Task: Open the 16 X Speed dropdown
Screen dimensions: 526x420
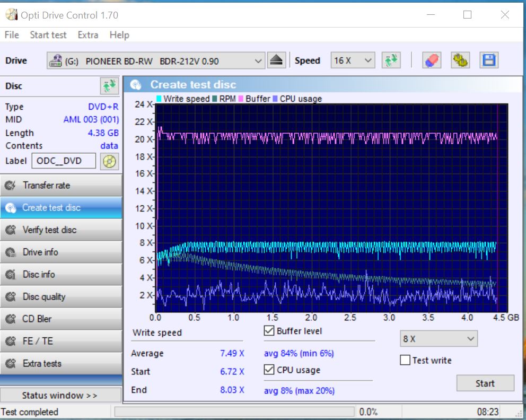Action: (353, 61)
